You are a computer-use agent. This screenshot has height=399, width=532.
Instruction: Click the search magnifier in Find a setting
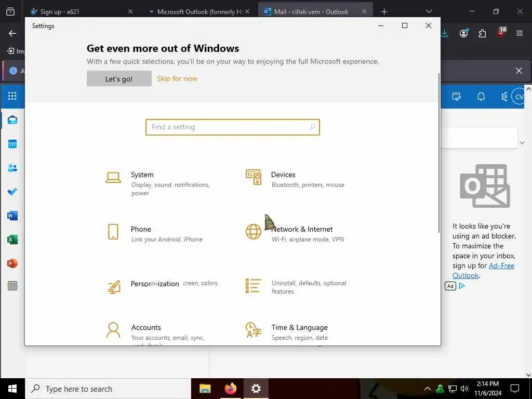[312, 127]
